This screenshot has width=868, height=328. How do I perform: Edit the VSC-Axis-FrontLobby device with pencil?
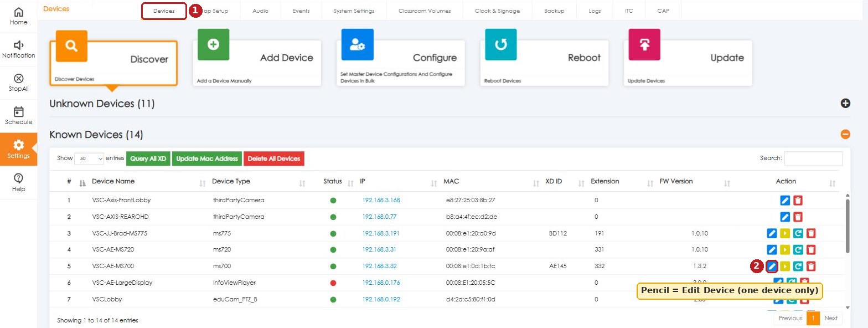(x=784, y=201)
